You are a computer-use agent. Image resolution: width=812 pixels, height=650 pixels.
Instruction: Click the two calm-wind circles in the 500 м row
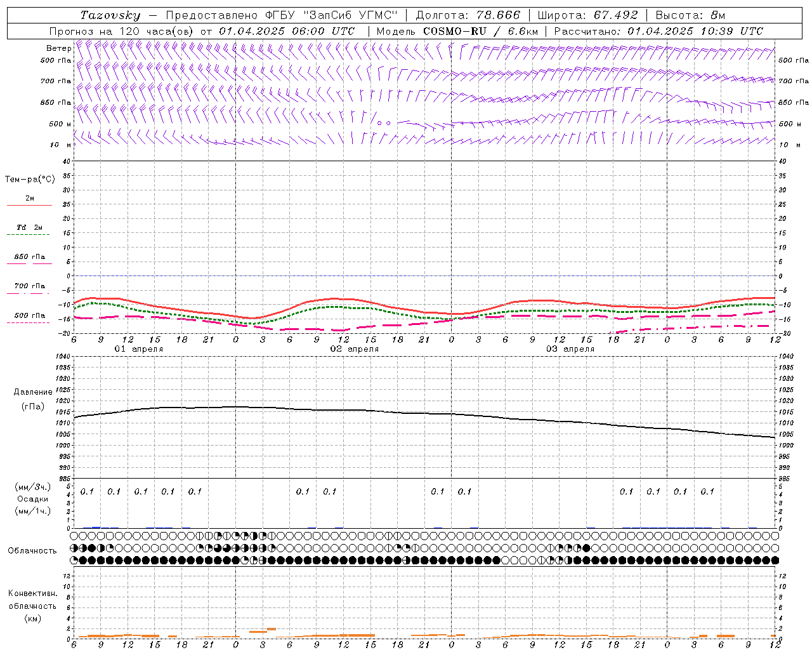pyautogui.click(x=383, y=123)
